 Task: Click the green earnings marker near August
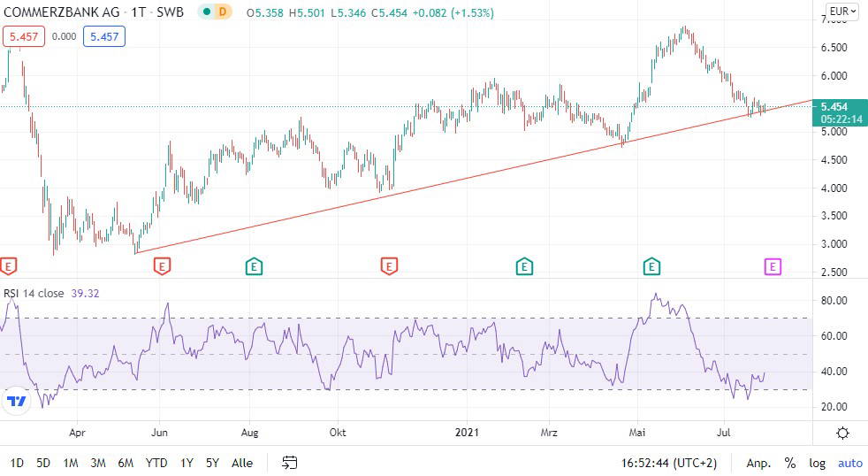(x=254, y=266)
